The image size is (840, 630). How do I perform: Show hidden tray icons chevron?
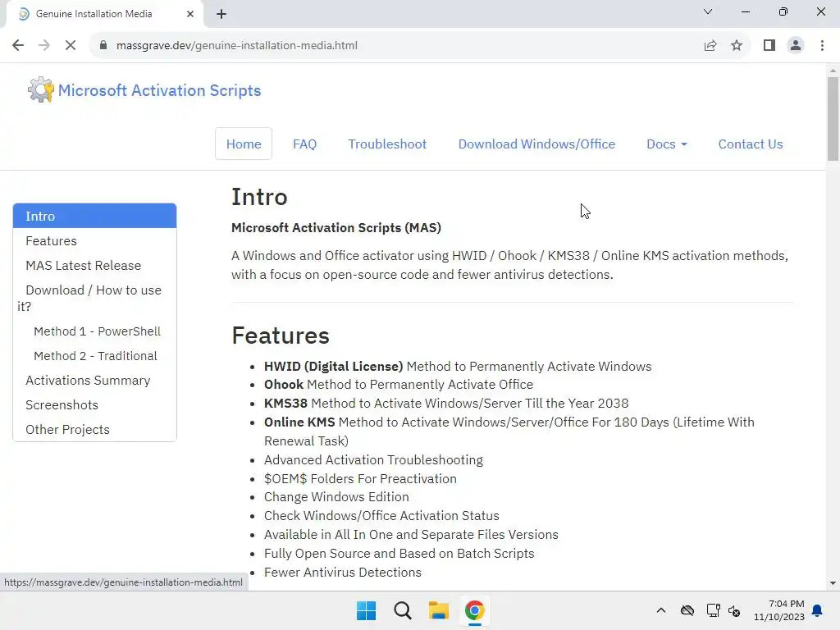661,610
